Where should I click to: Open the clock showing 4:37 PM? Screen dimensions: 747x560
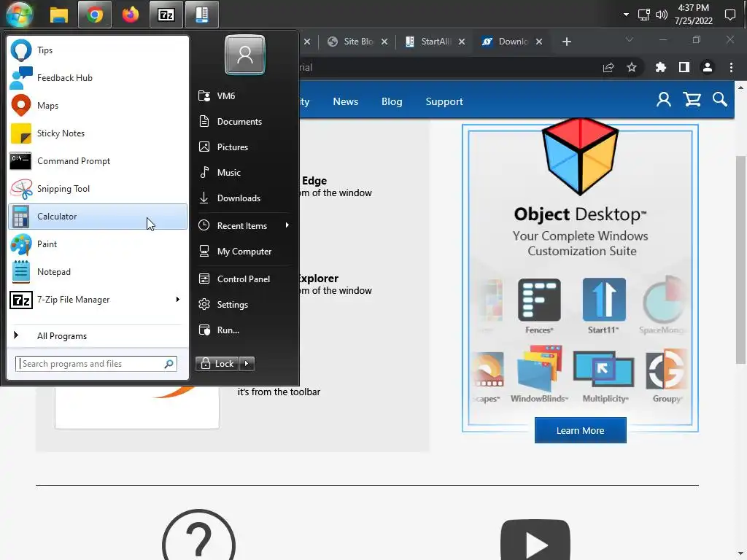click(x=694, y=15)
